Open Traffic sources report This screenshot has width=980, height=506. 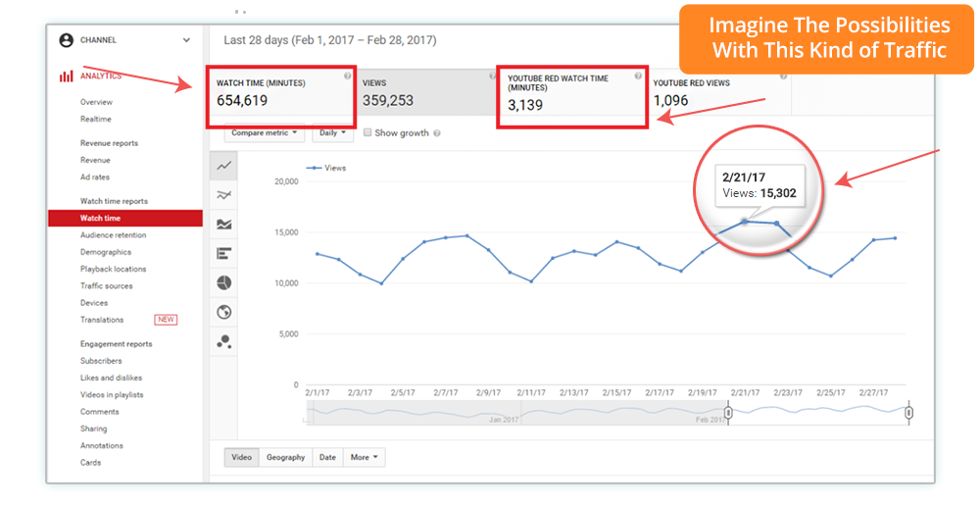click(x=106, y=285)
